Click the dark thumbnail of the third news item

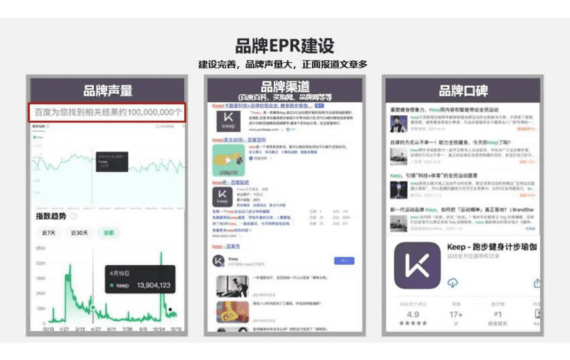[398, 190]
